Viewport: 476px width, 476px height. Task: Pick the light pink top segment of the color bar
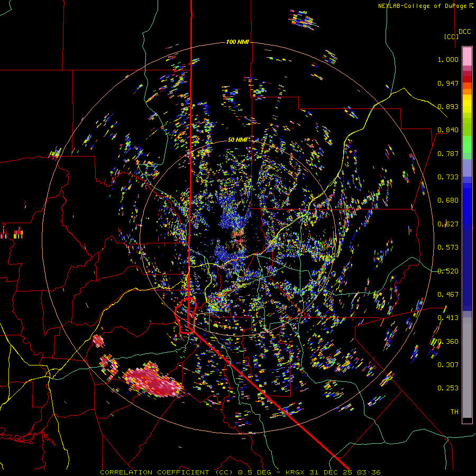[467, 56]
